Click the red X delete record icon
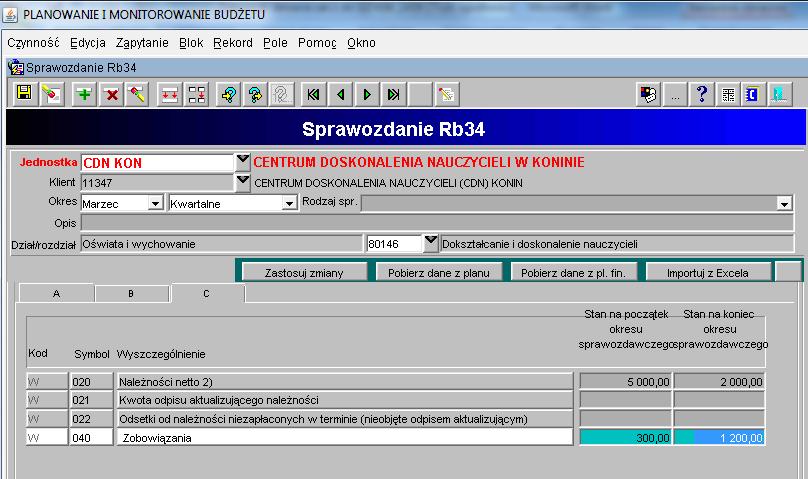Image resolution: width=808 pixels, height=479 pixels. coord(111,94)
